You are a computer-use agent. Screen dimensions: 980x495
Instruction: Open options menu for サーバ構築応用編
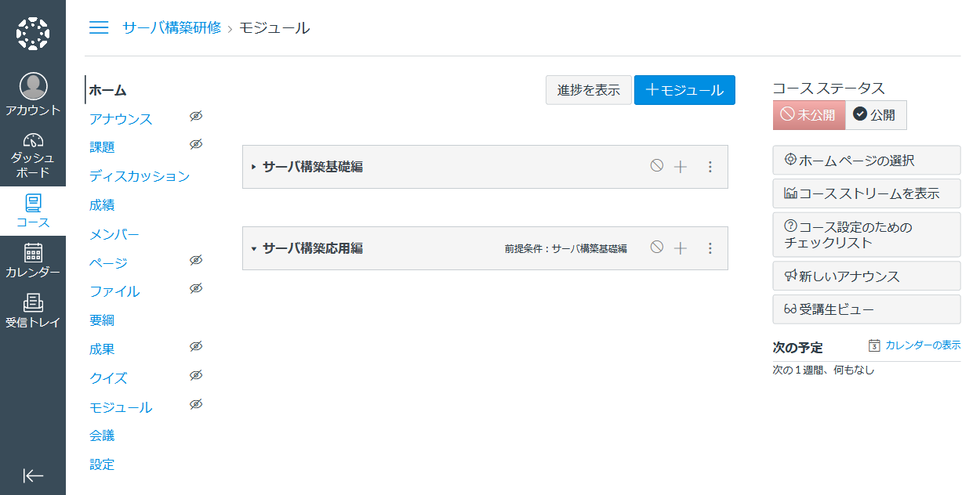pos(710,248)
